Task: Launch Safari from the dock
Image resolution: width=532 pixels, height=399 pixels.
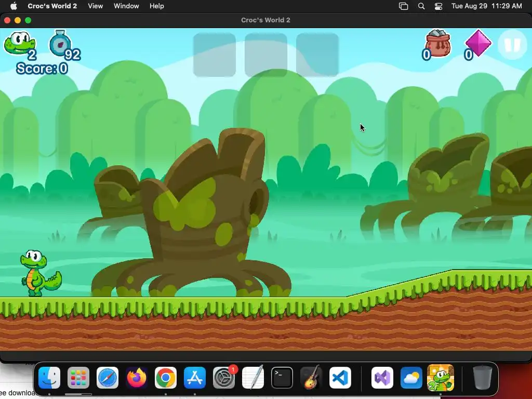Action: (108, 378)
